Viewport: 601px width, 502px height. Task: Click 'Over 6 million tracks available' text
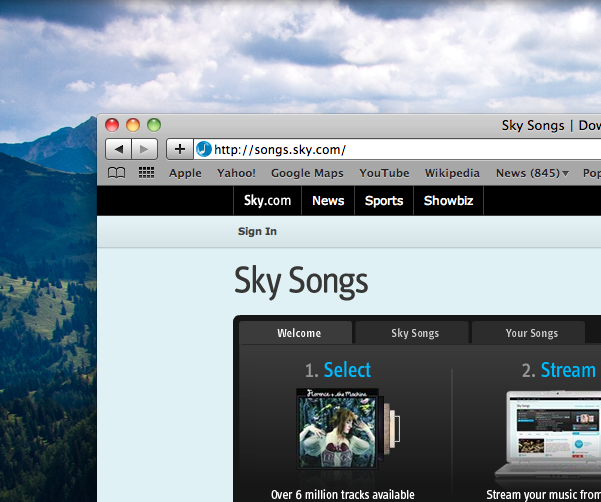pos(343,494)
